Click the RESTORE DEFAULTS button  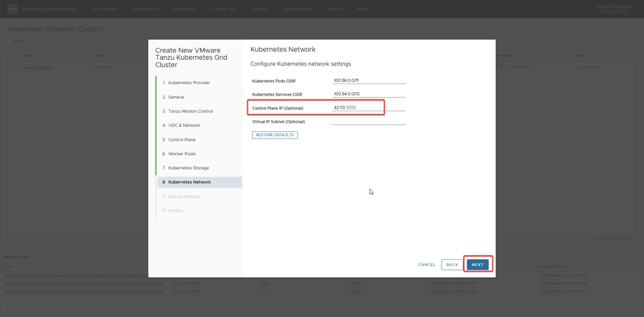[x=275, y=135]
